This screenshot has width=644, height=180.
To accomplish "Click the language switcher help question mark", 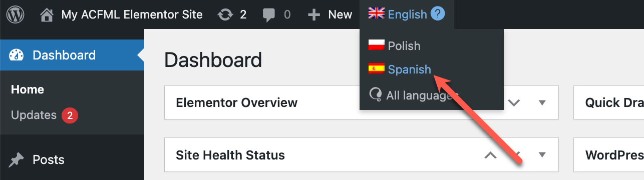I will [438, 14].
